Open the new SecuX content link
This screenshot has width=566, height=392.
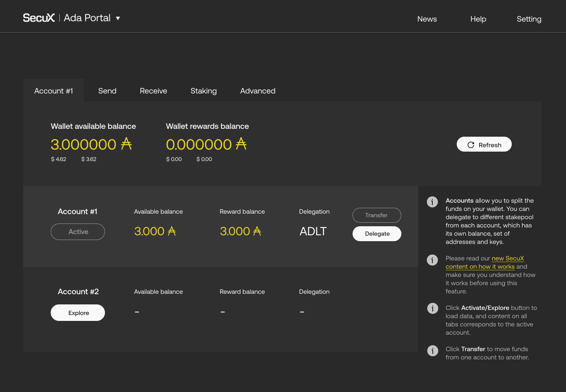point(485,262)
